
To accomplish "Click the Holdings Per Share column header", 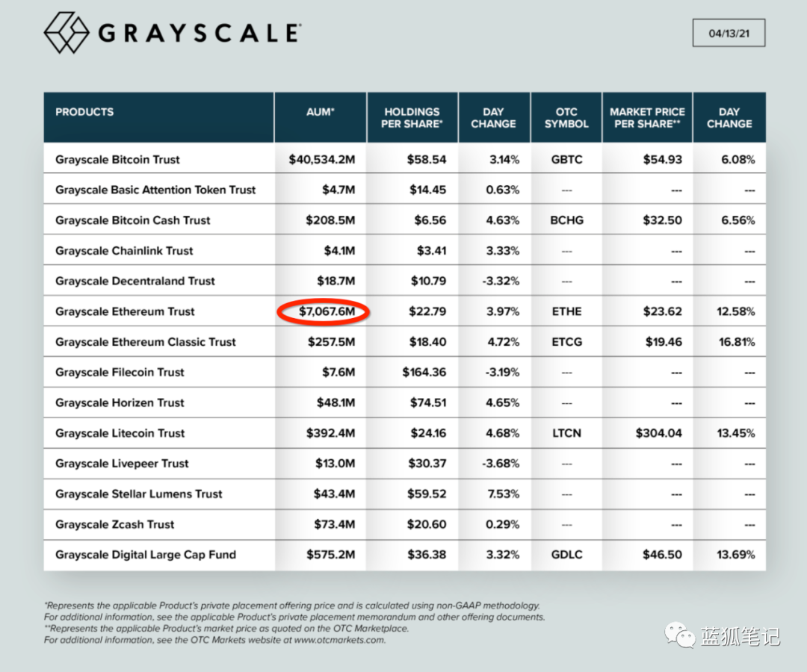I will 412,118.
